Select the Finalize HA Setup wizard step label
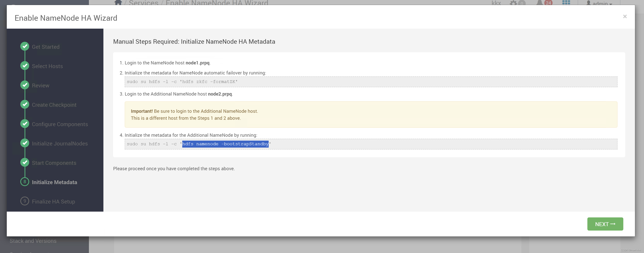The image size is (644, 253). coord(54,202)
